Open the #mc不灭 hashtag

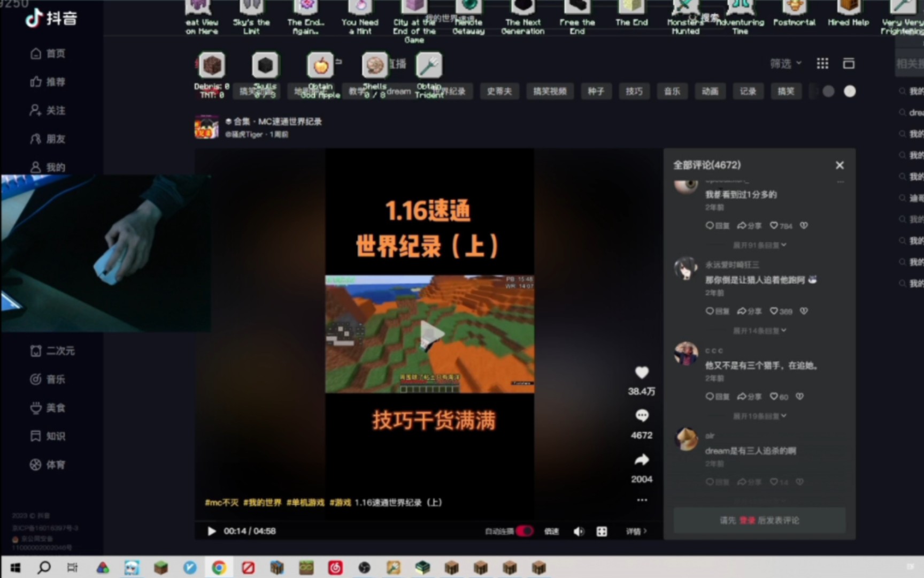(x=221, y=503)
